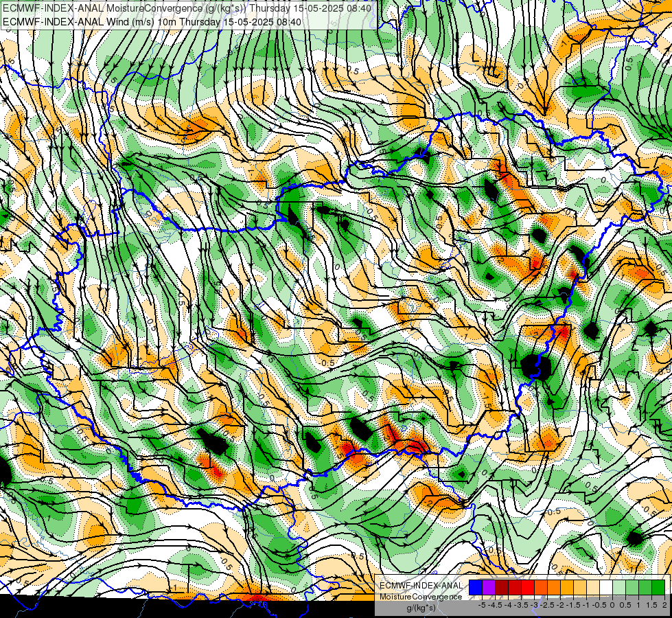Screen dimensions: 672x618
Task: Click the blue legend swatch below -5
Action: pos(476,587)
